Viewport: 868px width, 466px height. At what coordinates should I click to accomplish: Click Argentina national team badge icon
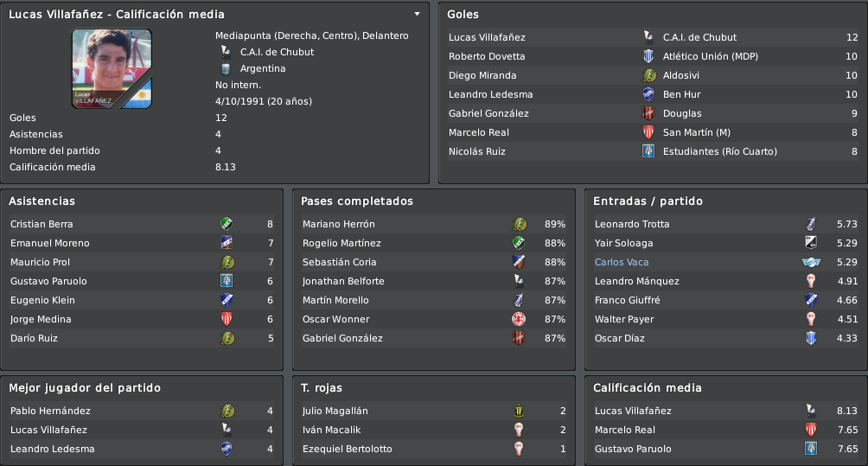tap(226, 68)
